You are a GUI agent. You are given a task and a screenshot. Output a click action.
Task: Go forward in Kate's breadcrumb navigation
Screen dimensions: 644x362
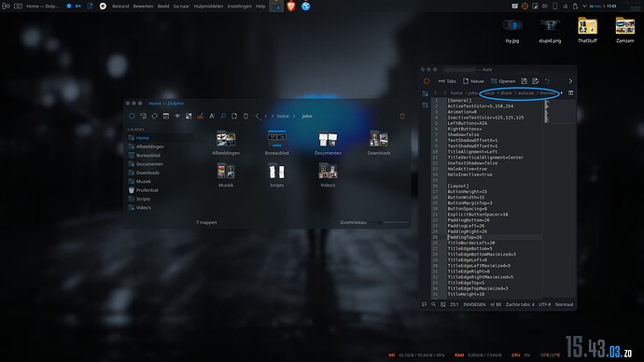point(444,93)
